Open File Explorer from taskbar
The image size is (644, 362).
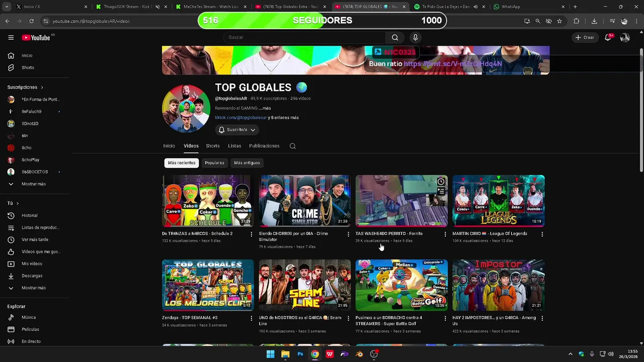(x=285, y=354)
